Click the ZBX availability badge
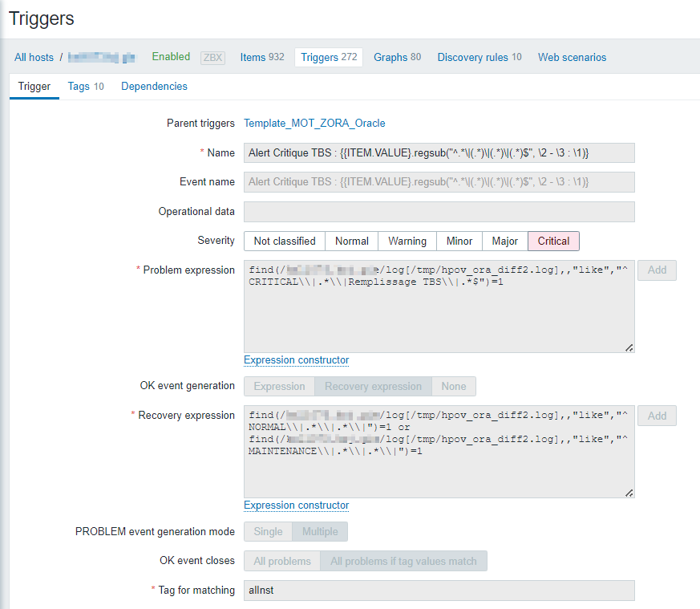The image size is (700, 609). tap(212, 58)
